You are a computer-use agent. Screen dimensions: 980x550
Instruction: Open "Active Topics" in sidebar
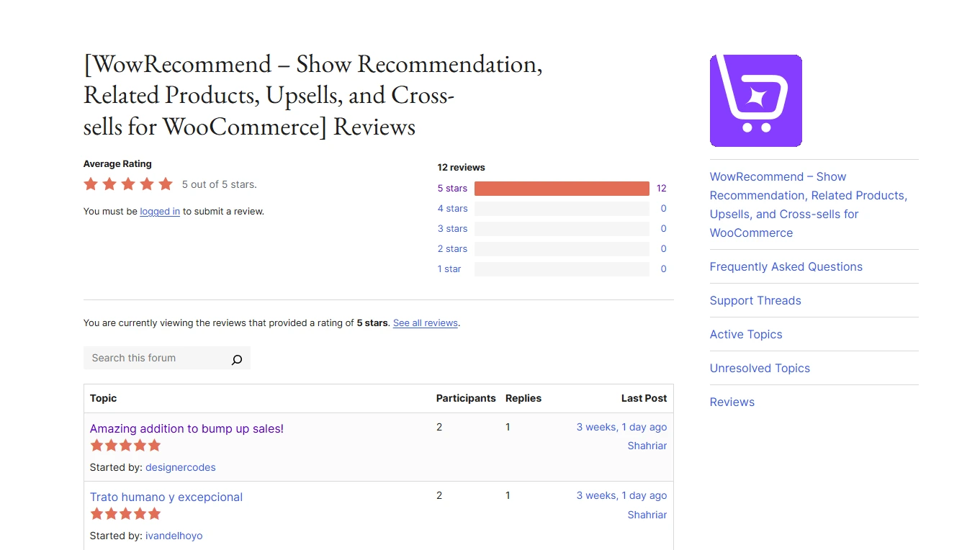[746, 334]
